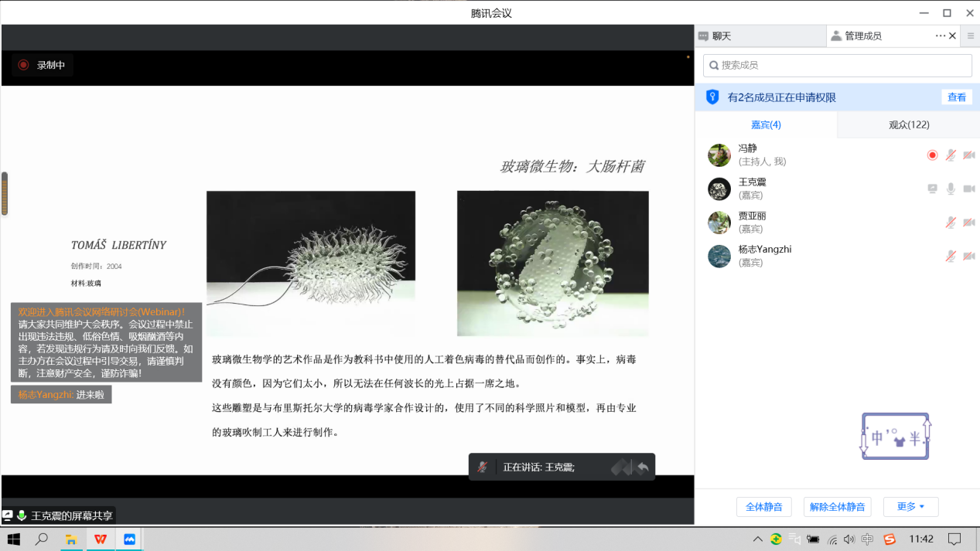
Task: Click 查看 to review permission requests
Action: [957, 97]
